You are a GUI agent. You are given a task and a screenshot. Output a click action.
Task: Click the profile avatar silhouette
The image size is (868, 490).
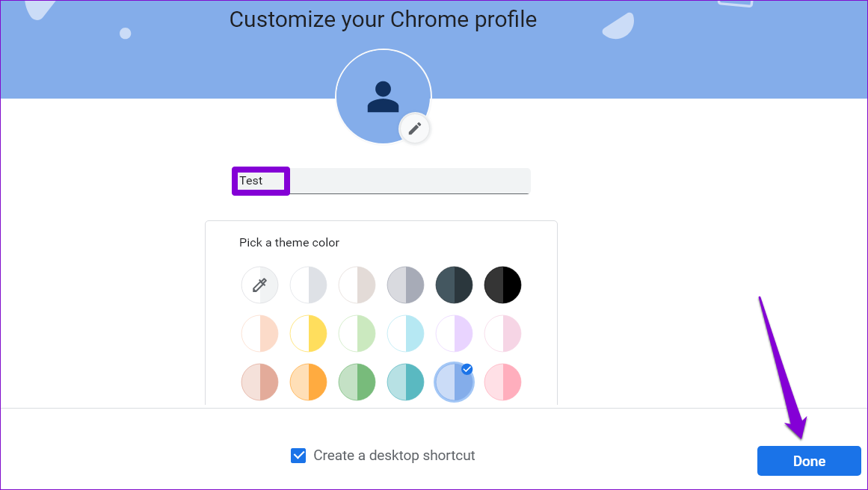click(383, 97)
